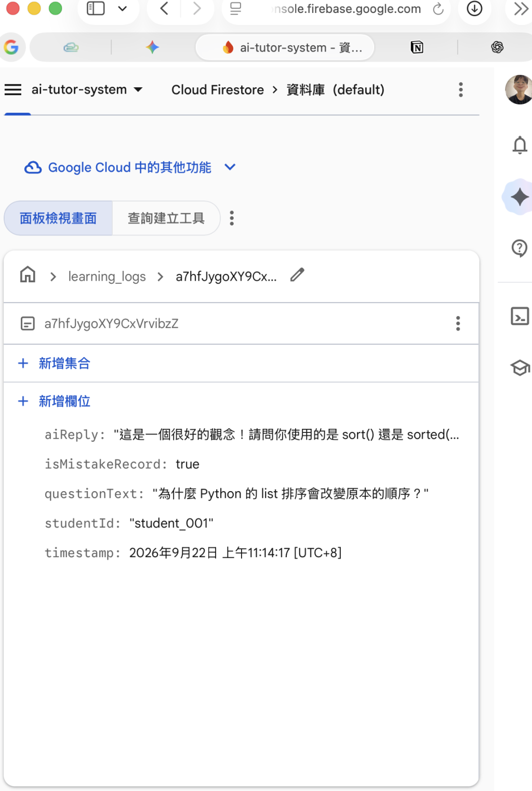
Task: Edit the document path pencil icon
Action: [297, 274]
